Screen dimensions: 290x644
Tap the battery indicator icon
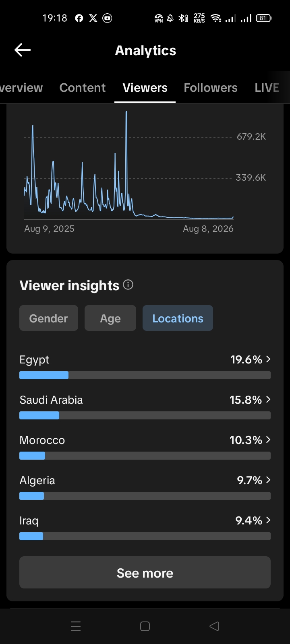point(264,18)
